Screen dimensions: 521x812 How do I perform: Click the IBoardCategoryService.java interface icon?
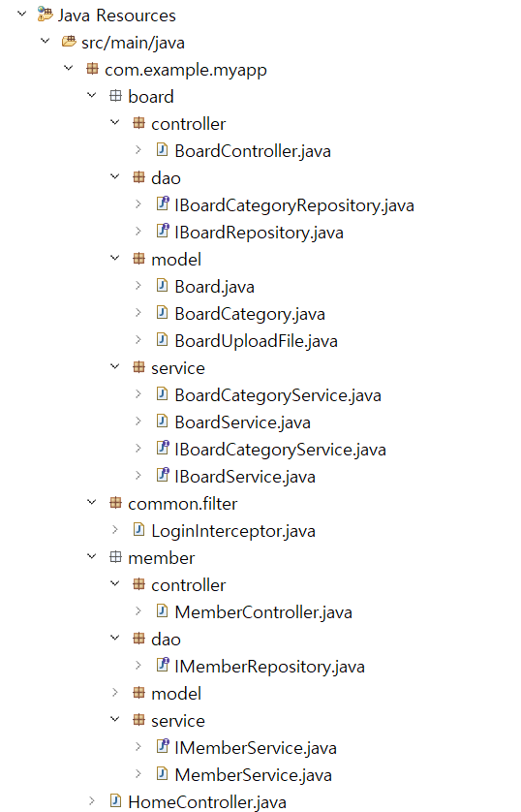click(163, 448)
